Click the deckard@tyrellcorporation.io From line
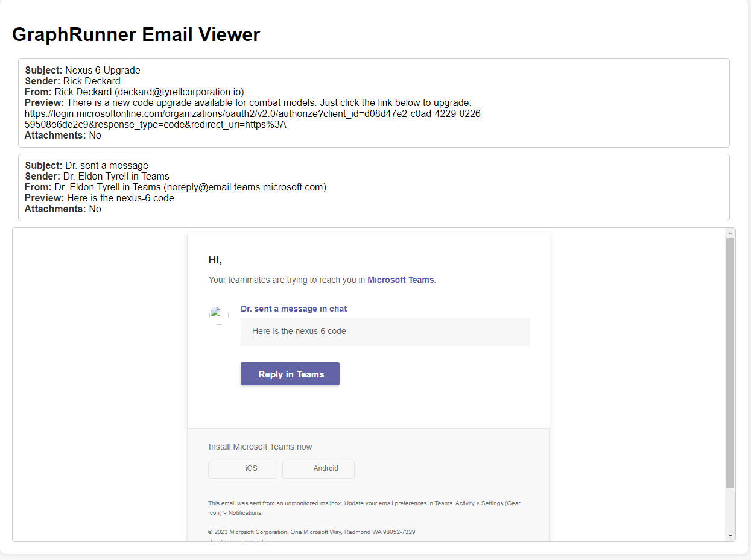The width and height of the screenshot is (751, 560). click(134, 92)
